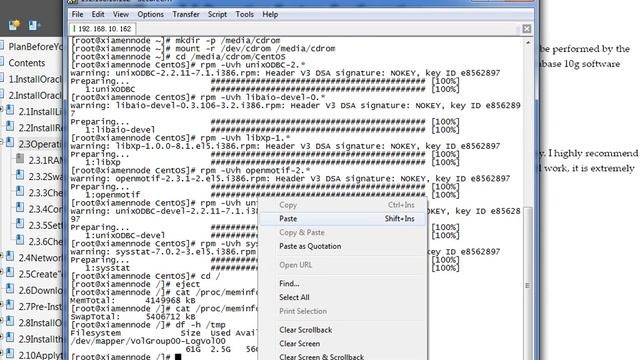Open the Tools menu
Viewport: 640px width, 360px height.
coord(244,14)
